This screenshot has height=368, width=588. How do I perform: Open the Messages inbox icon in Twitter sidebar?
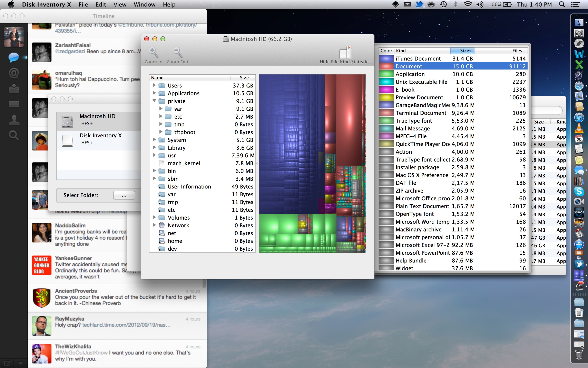point(14,89)
